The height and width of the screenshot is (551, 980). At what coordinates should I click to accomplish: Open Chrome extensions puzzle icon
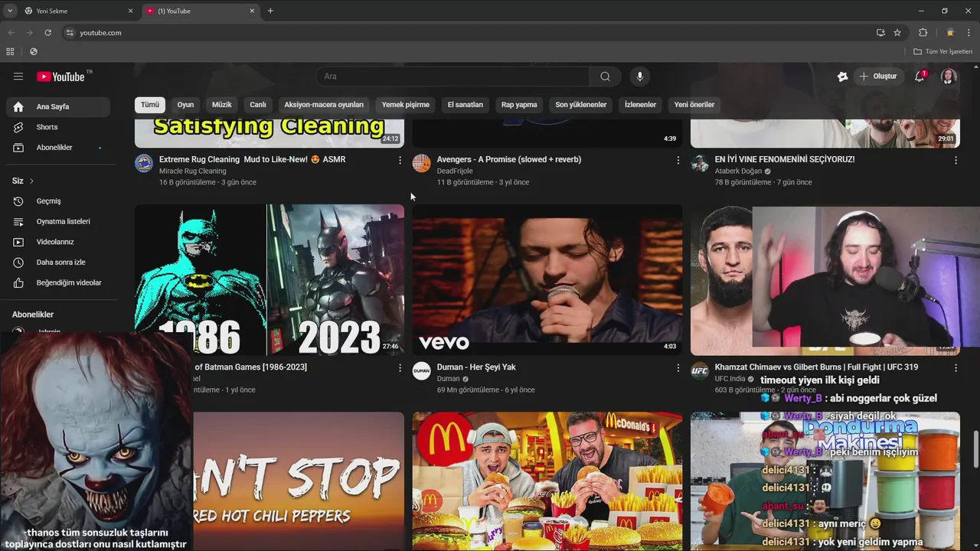click(x=923, y=33)
